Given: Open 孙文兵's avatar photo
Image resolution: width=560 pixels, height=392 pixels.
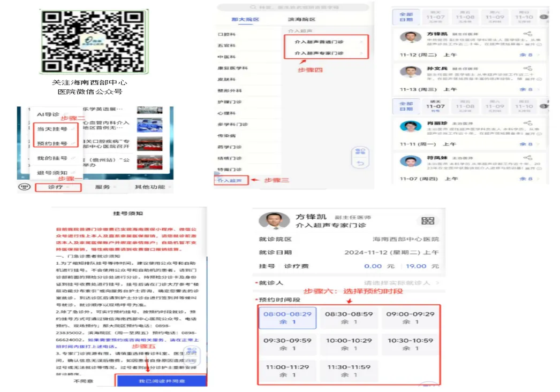Looking at the screenshot, I should click(410, 72).
